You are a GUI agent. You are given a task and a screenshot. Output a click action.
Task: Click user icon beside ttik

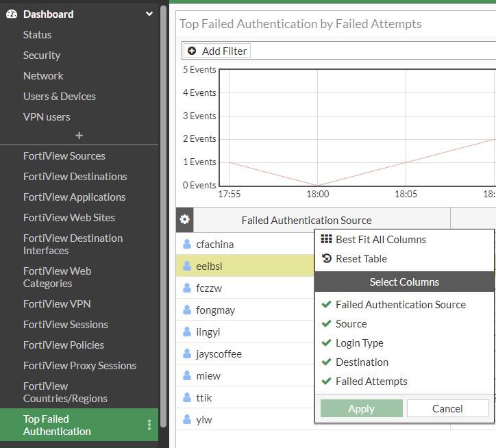click(187, 397)
